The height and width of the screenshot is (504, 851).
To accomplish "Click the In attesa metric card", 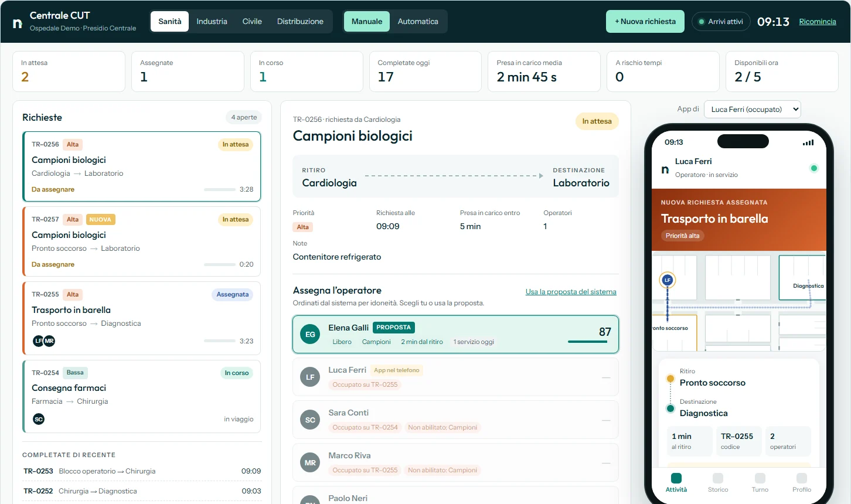I will coord(69,71).
